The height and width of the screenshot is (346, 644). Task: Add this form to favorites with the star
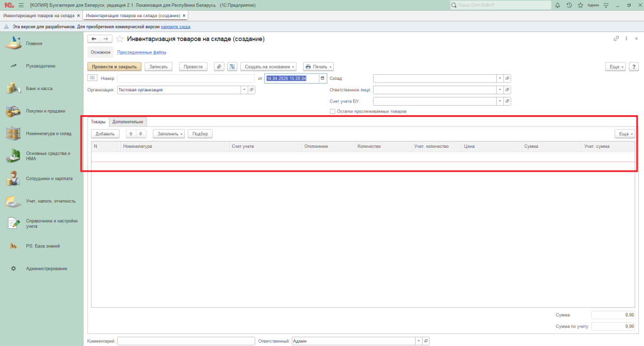click(x=120, y=39)
